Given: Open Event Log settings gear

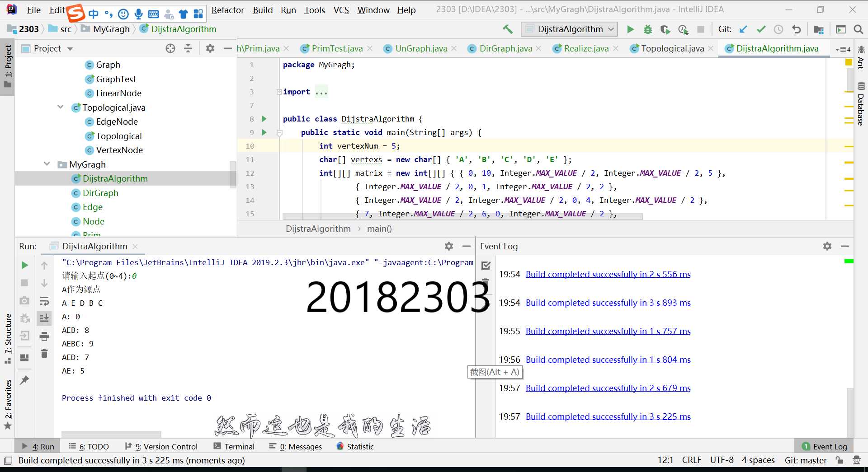Looking at the screenshot, I should [x=827, y=246].
